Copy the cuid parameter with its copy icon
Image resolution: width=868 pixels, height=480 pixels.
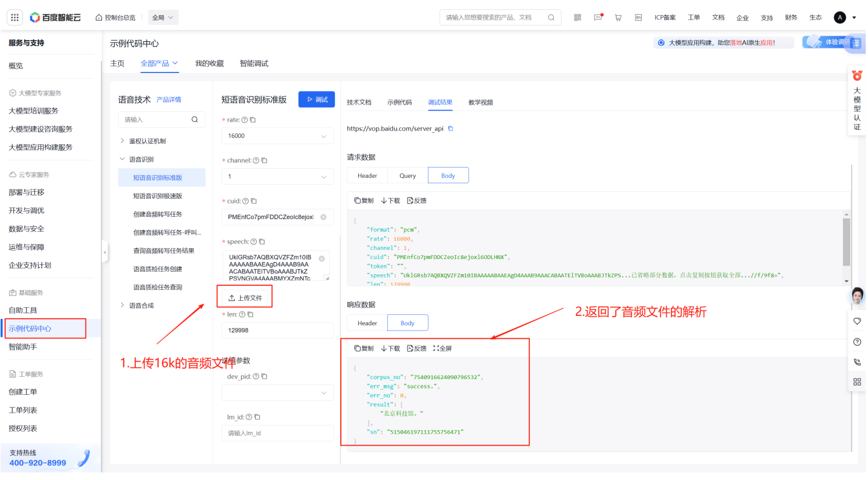(x=254, y=201)
